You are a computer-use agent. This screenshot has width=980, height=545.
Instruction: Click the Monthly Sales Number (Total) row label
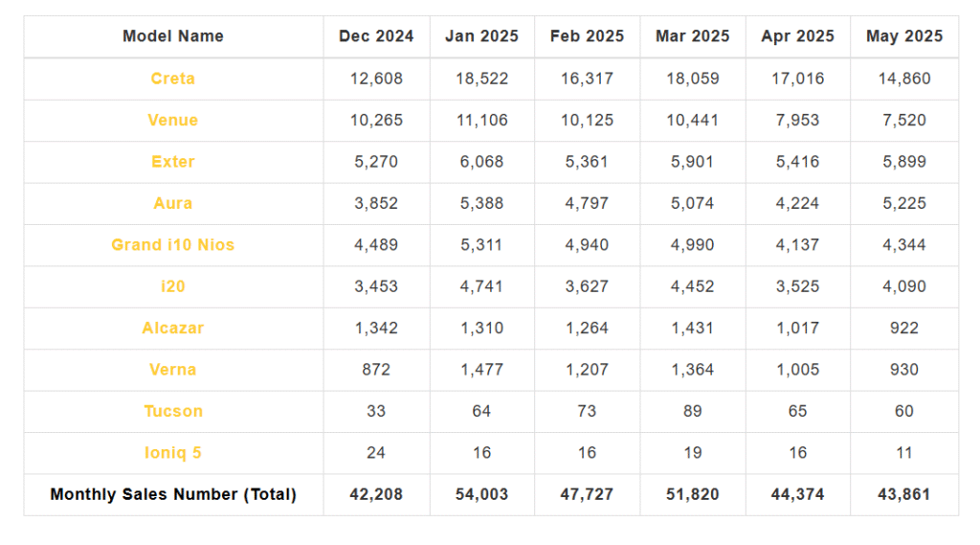[172, 494]
